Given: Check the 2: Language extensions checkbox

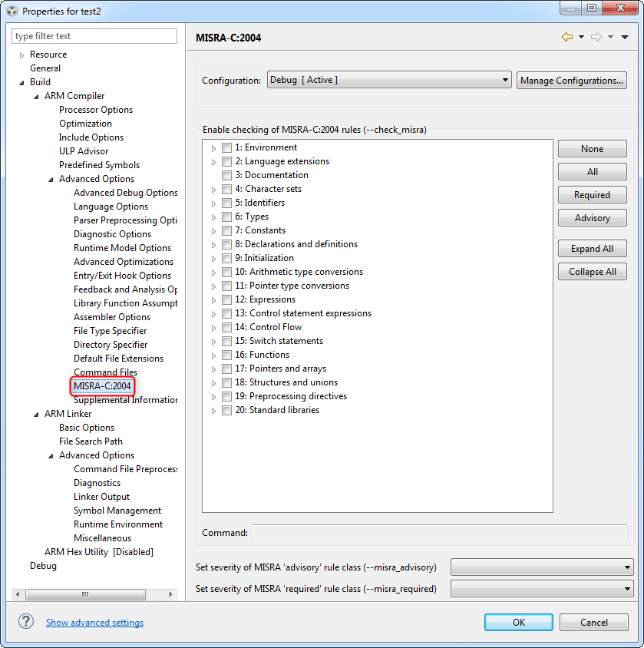Looking at the screenshot, I should [226, 161].
